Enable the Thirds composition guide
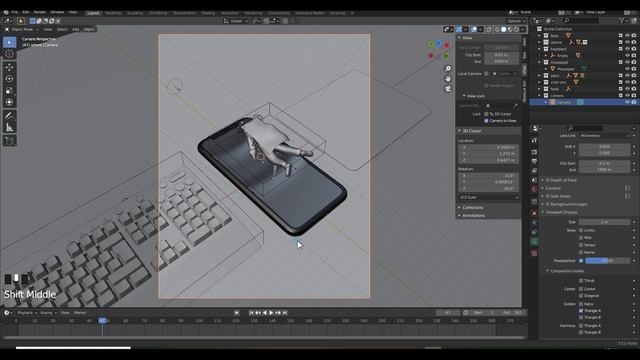 [581, 281]
